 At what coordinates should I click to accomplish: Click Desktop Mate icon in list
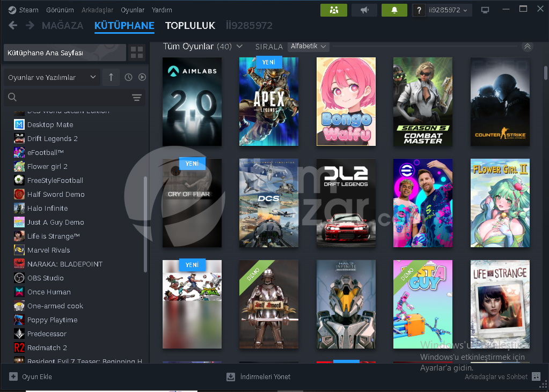[19, 124]
